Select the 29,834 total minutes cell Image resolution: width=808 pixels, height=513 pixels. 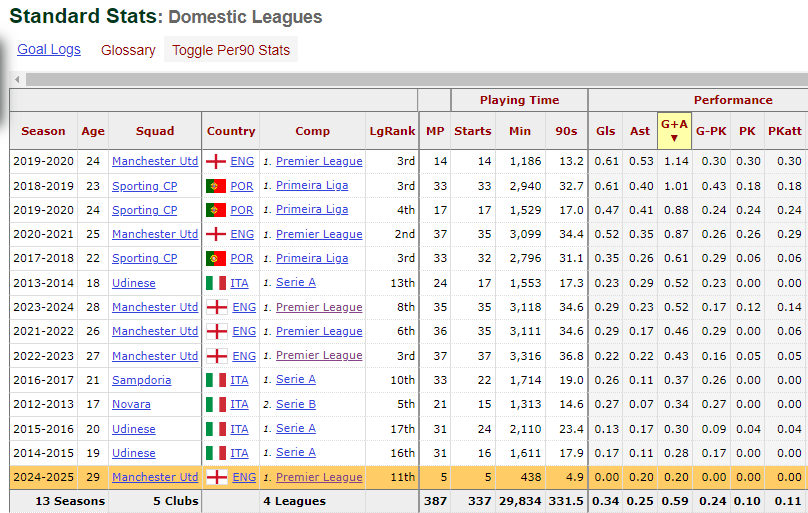[520, 501]
